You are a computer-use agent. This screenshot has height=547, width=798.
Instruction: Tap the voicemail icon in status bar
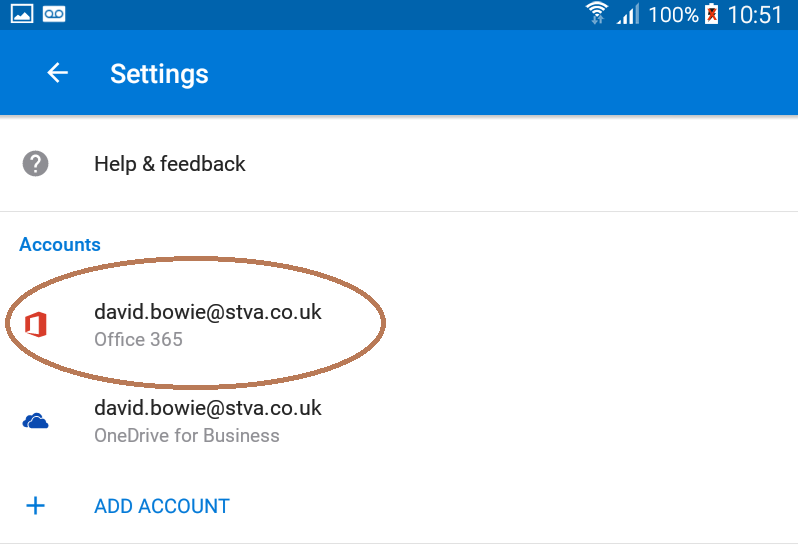click(x=54, y=14)
